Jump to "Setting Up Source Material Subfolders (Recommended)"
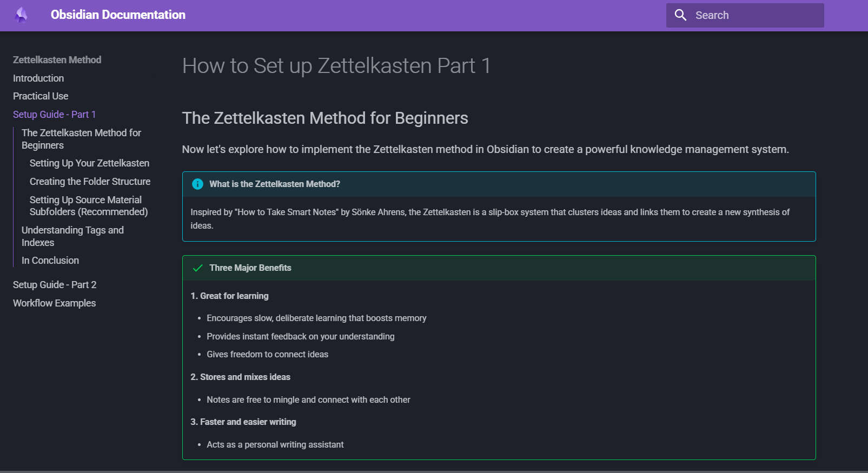Viewport: 868px width, 473px height. coord(89,205)
